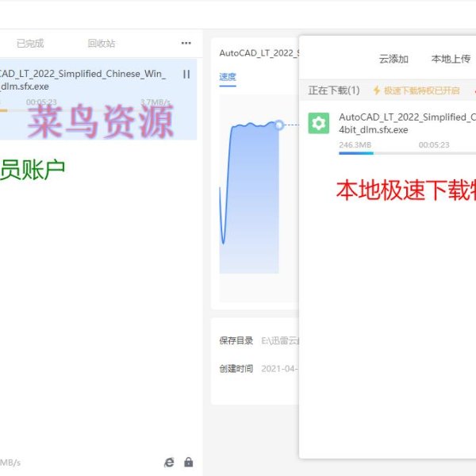Click the speed graph endpoint marker
This screenshot has width=476, height=476.
click(x=279, y=125)
